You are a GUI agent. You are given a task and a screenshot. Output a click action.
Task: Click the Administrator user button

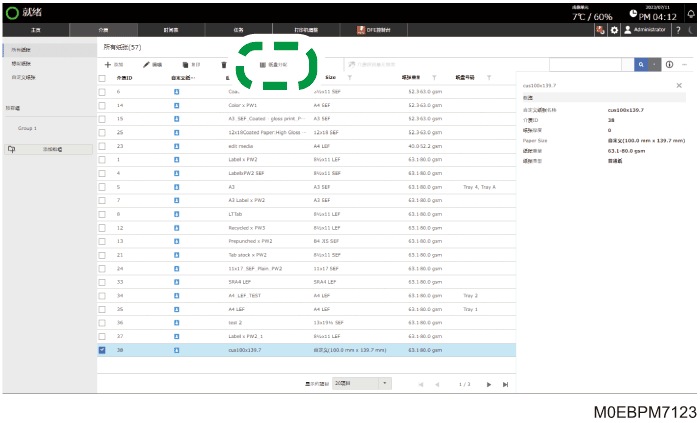(x=645, y=30)
